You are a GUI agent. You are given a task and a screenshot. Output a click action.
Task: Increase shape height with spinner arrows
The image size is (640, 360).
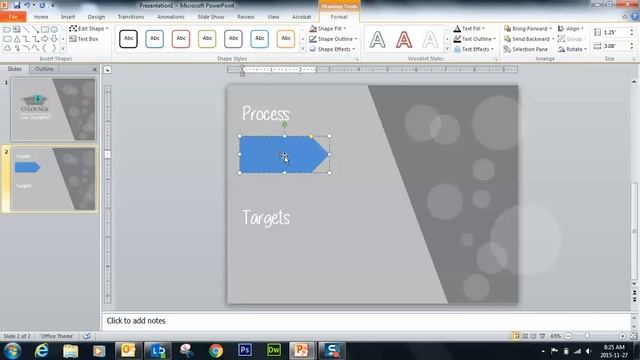point(632,30)
